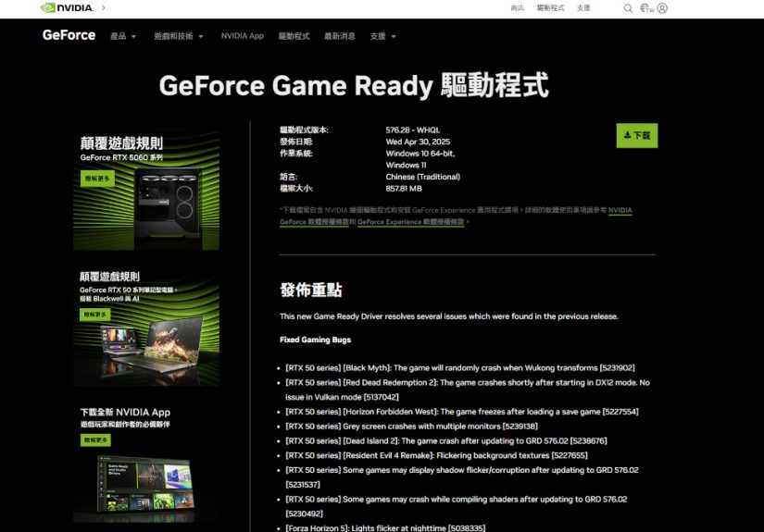
Task: Click the Black Myth crash bug entry
Action: pos(460,368)
